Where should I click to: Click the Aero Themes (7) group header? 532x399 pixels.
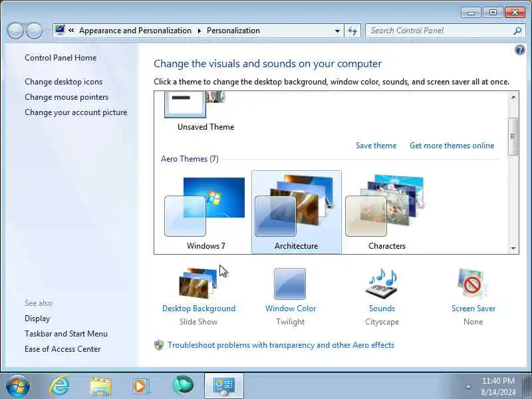pyautogui.click(x=190, y=159)
